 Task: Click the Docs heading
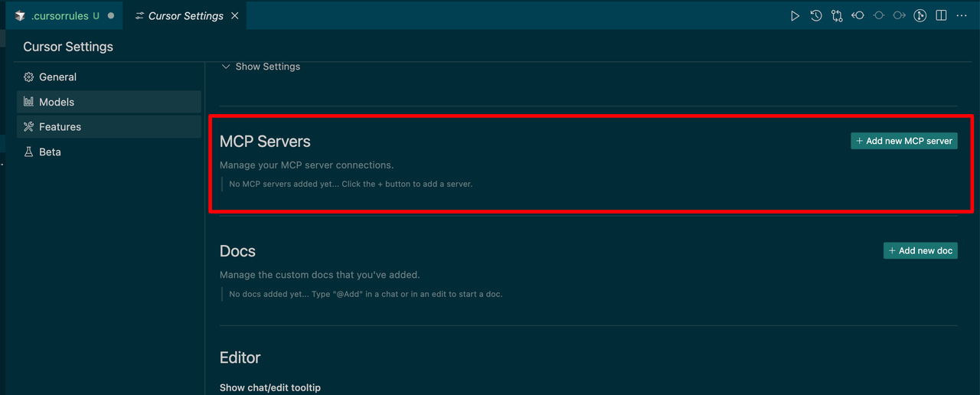(x=237, y=251)
